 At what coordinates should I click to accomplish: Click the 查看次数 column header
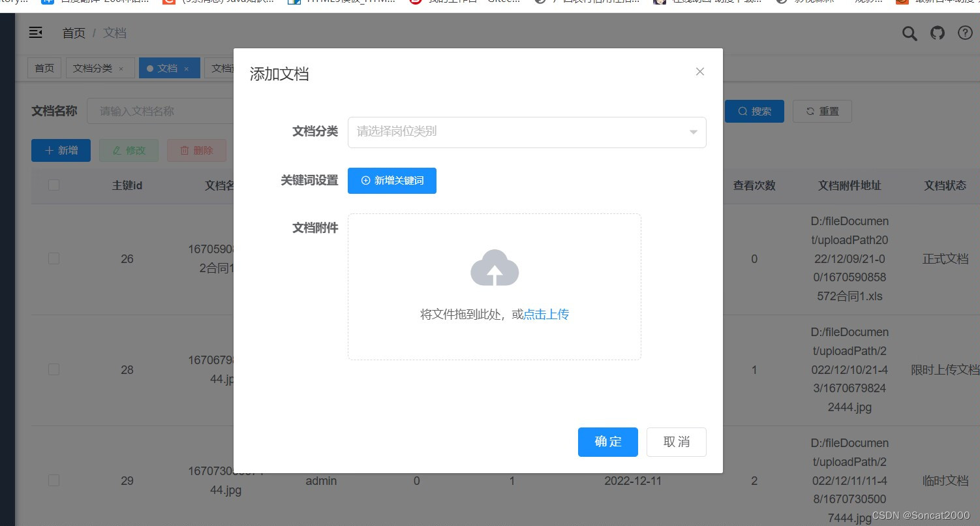(754, 185)
